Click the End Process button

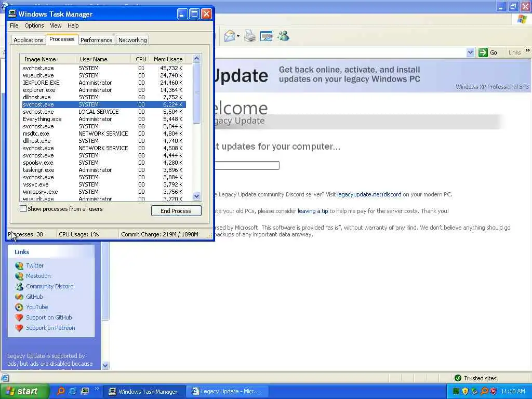pyautogui.click(x=176, y=211)
